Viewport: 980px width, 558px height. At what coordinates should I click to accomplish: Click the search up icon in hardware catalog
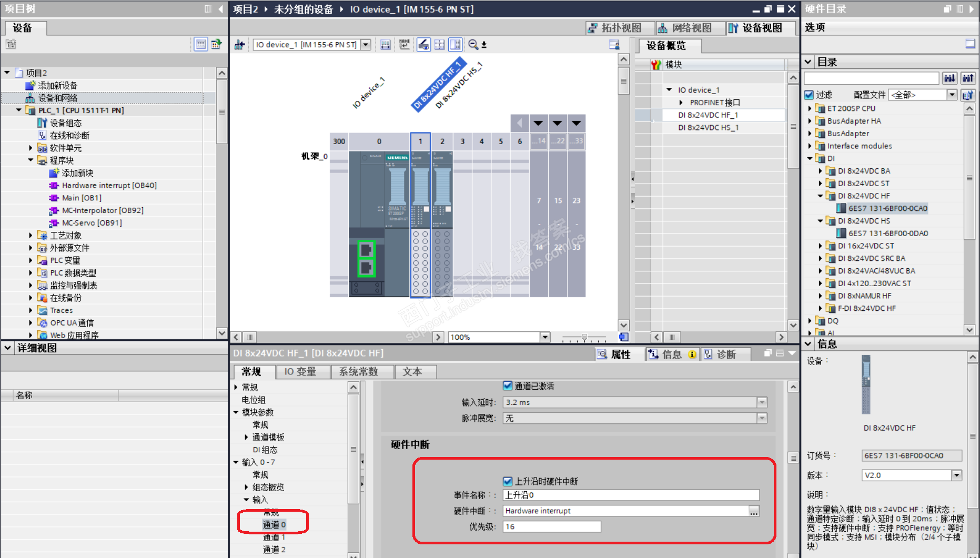tap(968, 78)
